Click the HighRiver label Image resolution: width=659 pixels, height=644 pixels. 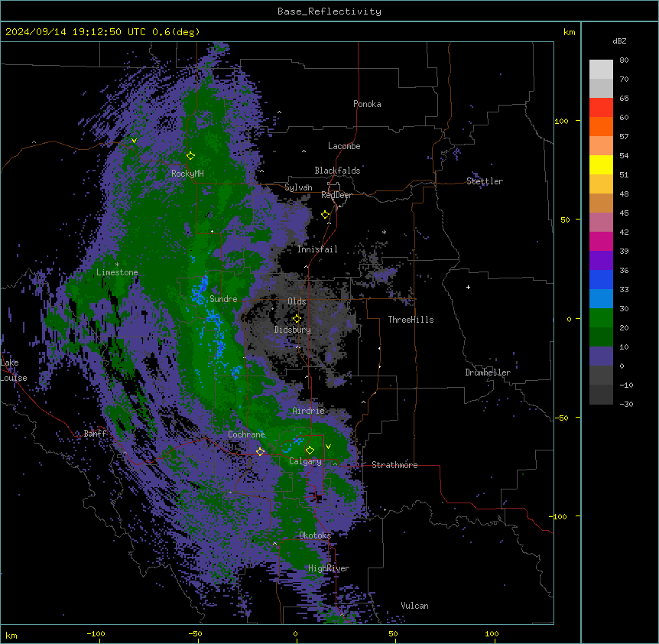click(329, 568)
